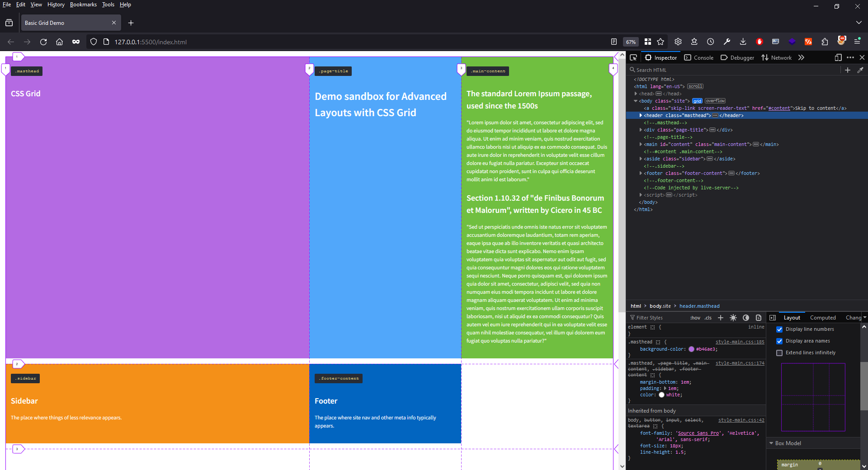
Task: Click the #b46ae3 background color swatch
Action: (x=691, y=349)
